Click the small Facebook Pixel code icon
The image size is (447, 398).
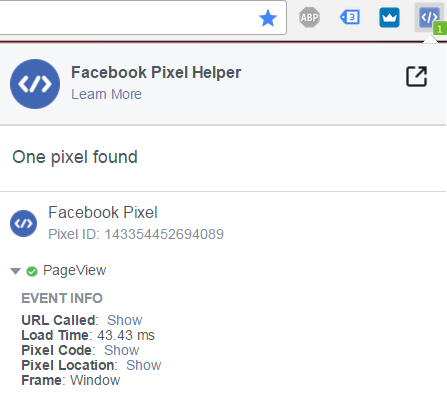coord(23,223)
